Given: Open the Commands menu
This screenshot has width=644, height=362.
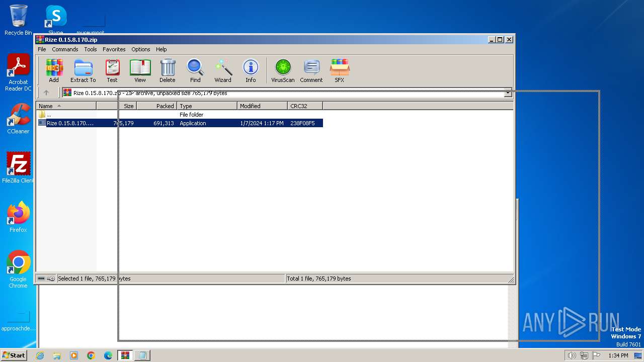Looking at the screenshot, I should (x=65, y=49).
